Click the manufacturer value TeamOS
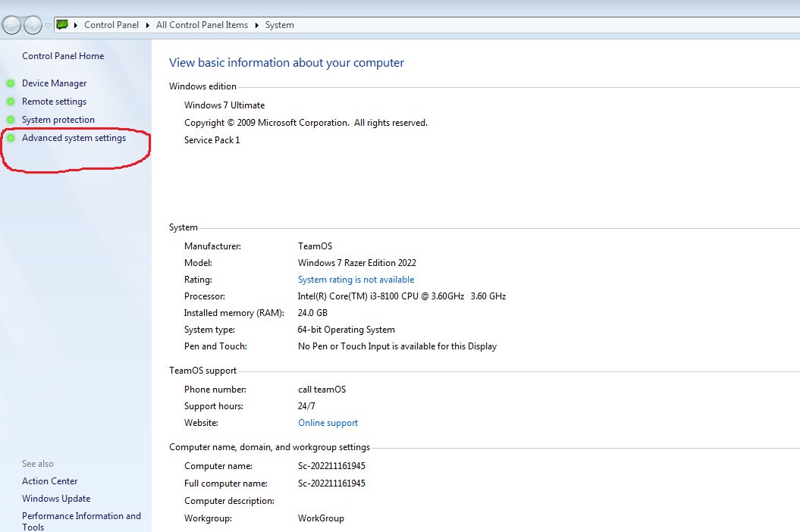This screenshot has width=800, height=532. 315,246
